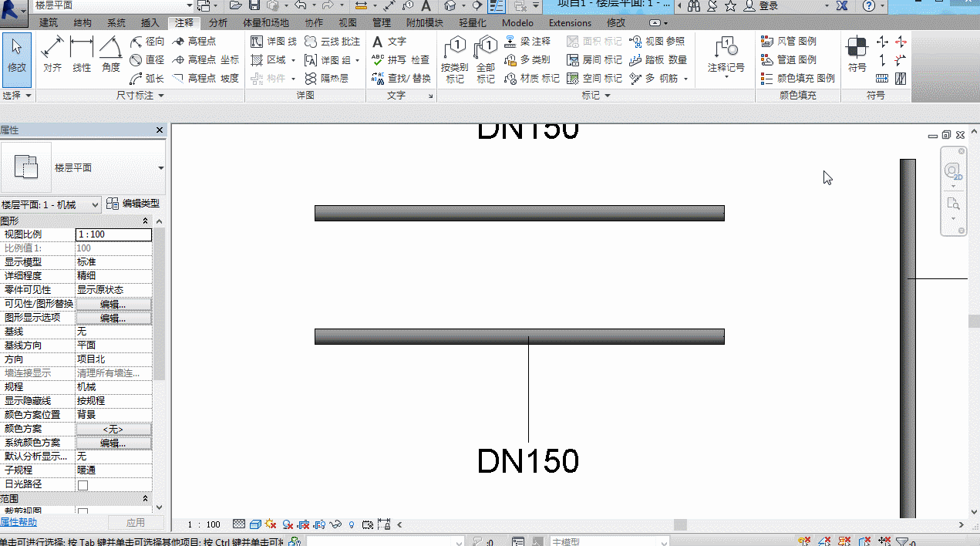This screenshot has width=980, height=546.
Task: Expand the 标记 panel dropdown
Action: (x=608, y=96)
